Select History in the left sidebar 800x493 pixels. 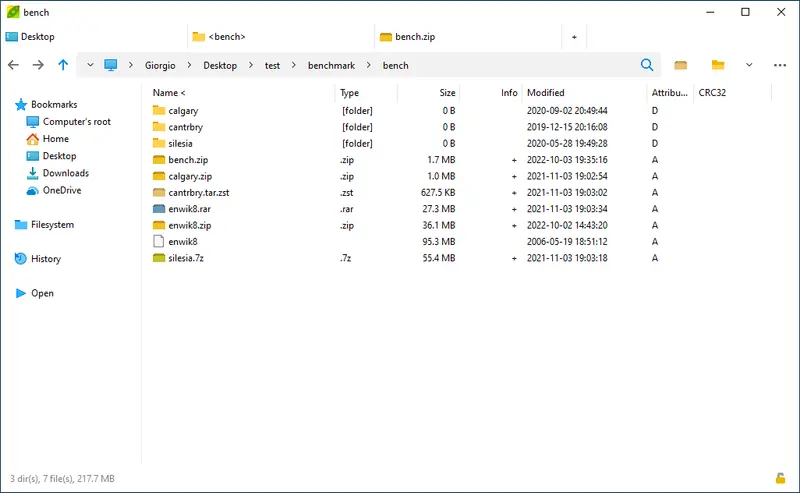45,259
